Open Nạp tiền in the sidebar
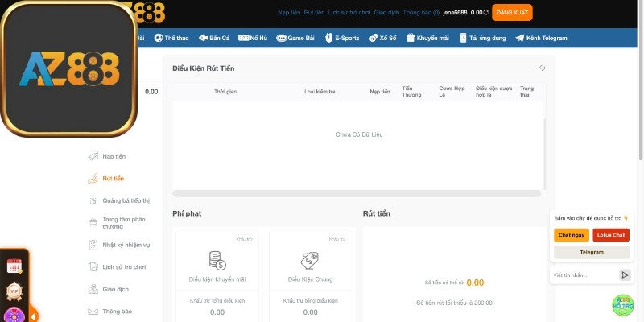 click(114, 156)
